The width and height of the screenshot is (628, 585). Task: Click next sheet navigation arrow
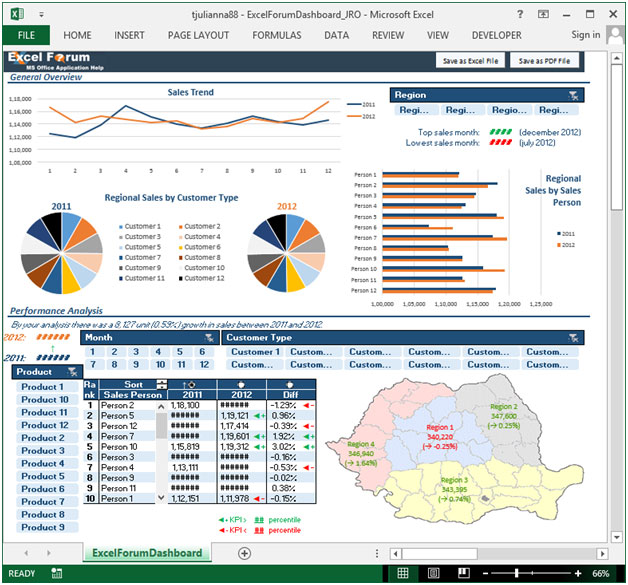click(x=49, y=553)
